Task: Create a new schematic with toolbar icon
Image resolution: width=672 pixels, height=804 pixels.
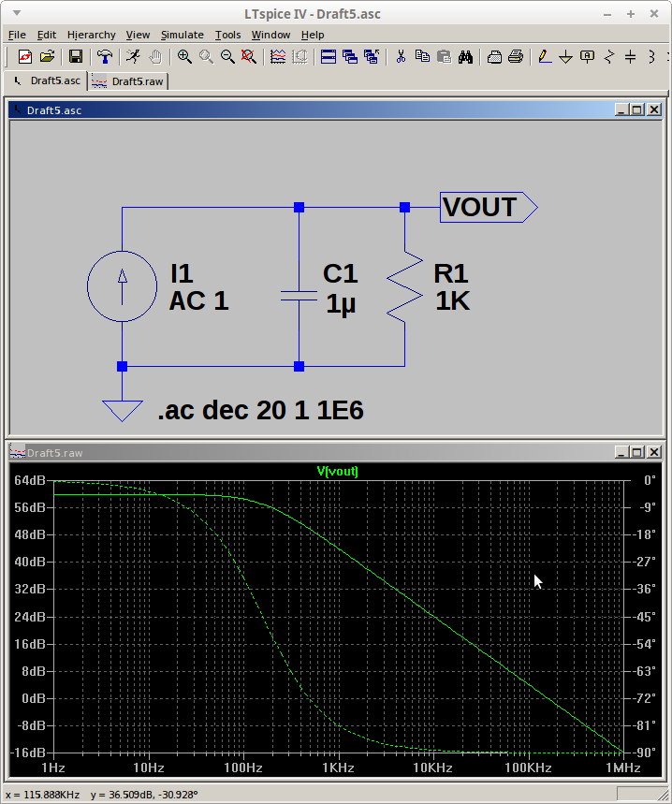Action: tap(24, 56)
